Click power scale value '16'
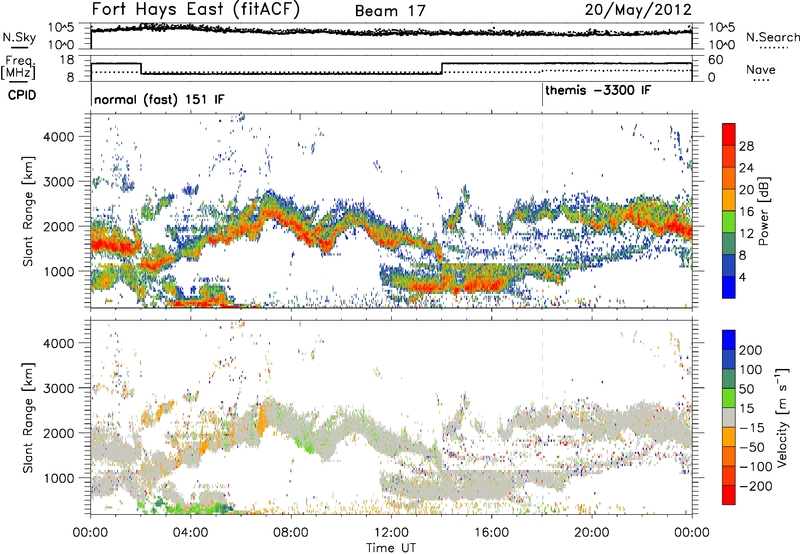This screenshot has width=800, height=554. click(x=746, y=212)
